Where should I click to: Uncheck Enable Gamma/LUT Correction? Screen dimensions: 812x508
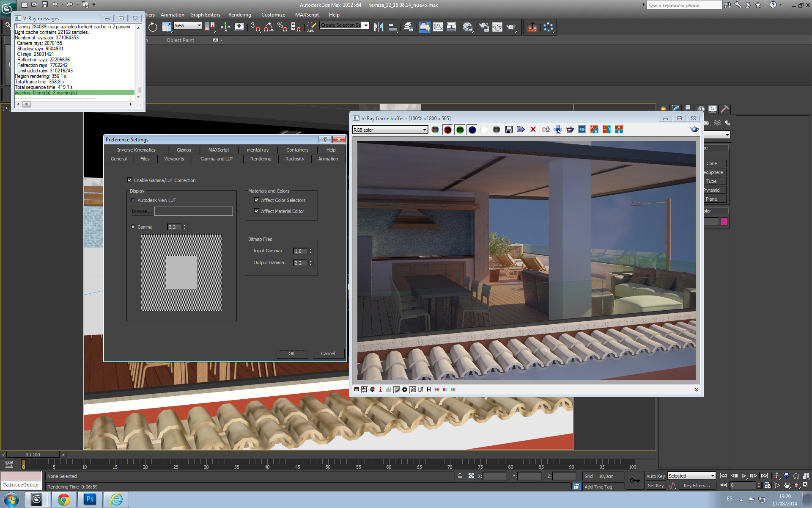(130, 180)
